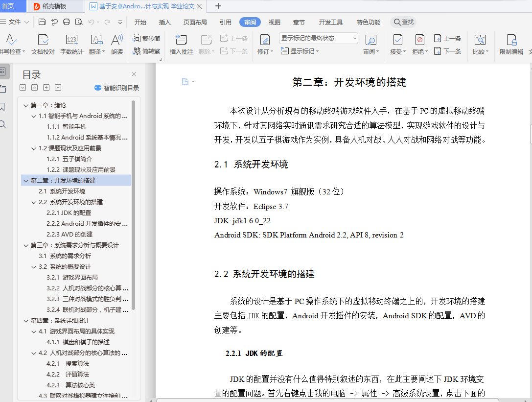The width and height of the screenshot is (532, 402).
Task: Collapse 2.2 系统开发环境的搭建 node
Action: point(34,202)
